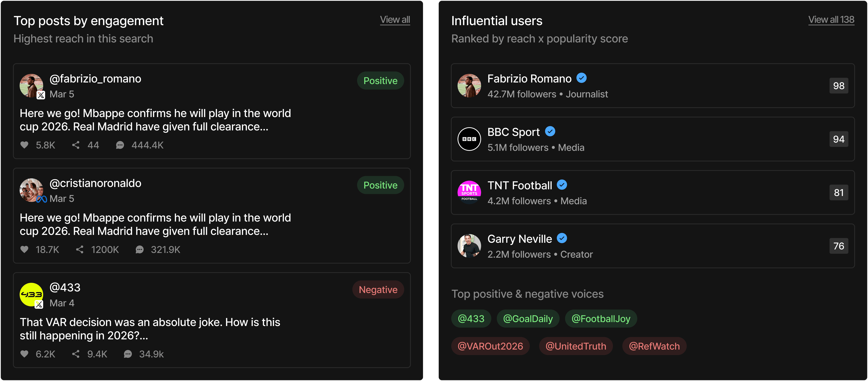Screen dimensions: 868x381
Task: Click the @RefWatch negative tag
Action: (654, 346)
